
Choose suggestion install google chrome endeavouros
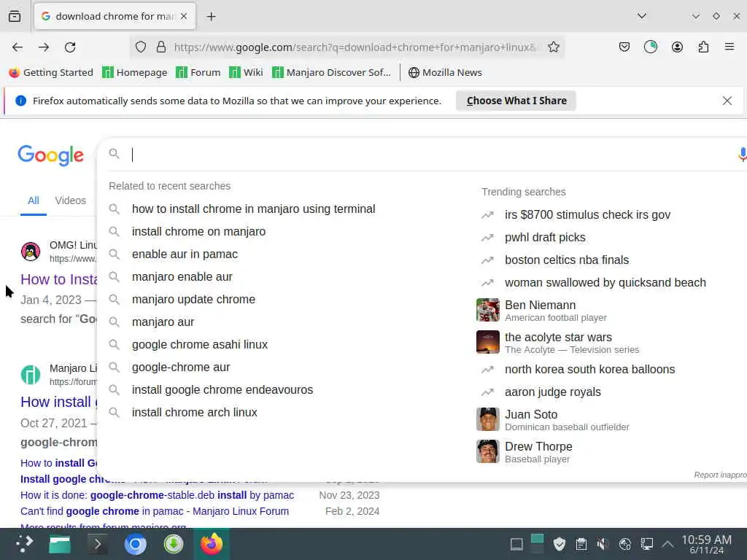[x=222, y=390]
